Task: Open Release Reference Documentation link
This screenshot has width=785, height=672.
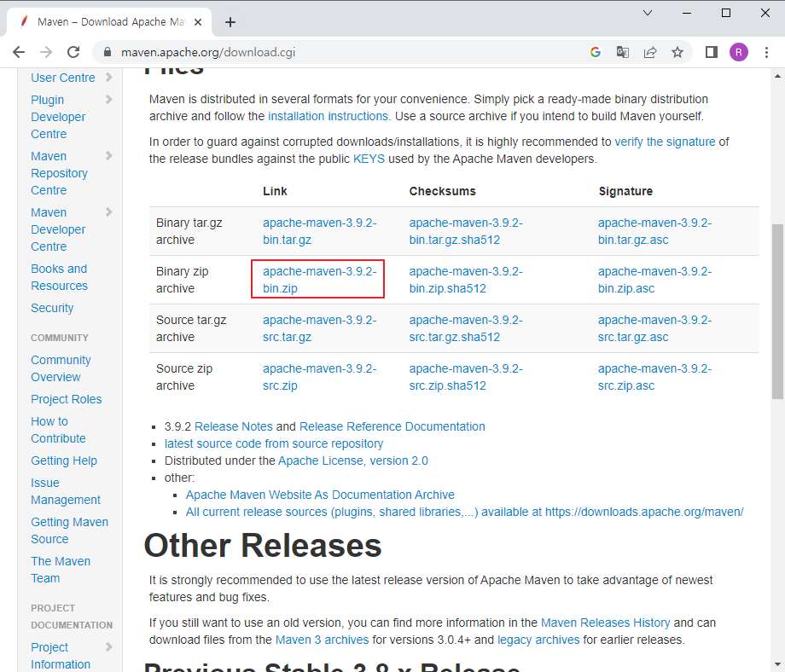Action: [x=392, y=426]
